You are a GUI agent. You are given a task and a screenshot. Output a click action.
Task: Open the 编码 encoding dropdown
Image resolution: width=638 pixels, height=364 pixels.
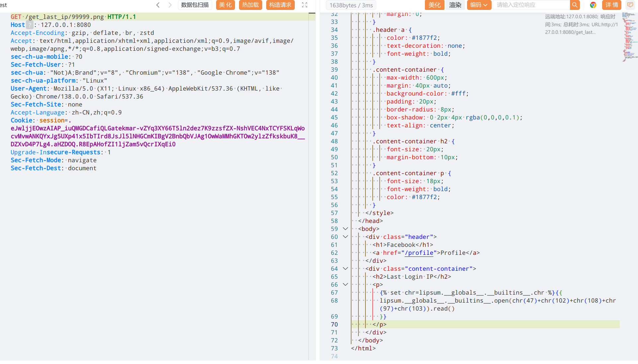click(479, 5)
